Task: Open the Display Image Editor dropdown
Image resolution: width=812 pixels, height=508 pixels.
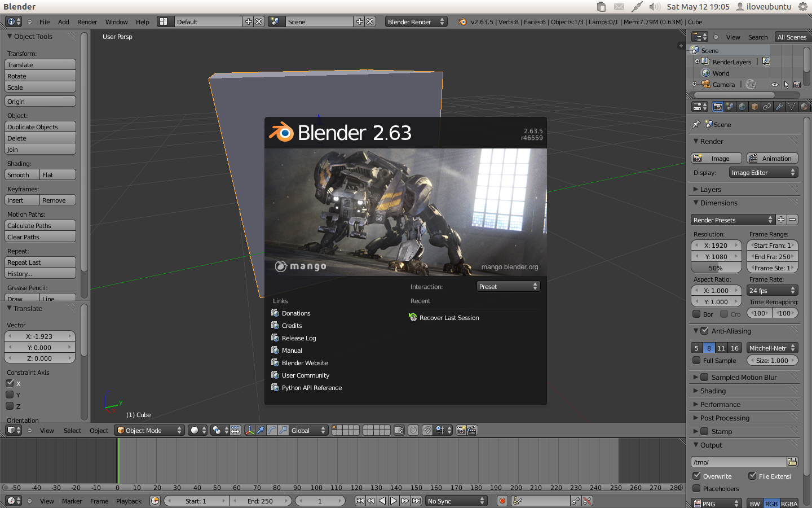Action: pyautogui.click(x=763, y=173)
